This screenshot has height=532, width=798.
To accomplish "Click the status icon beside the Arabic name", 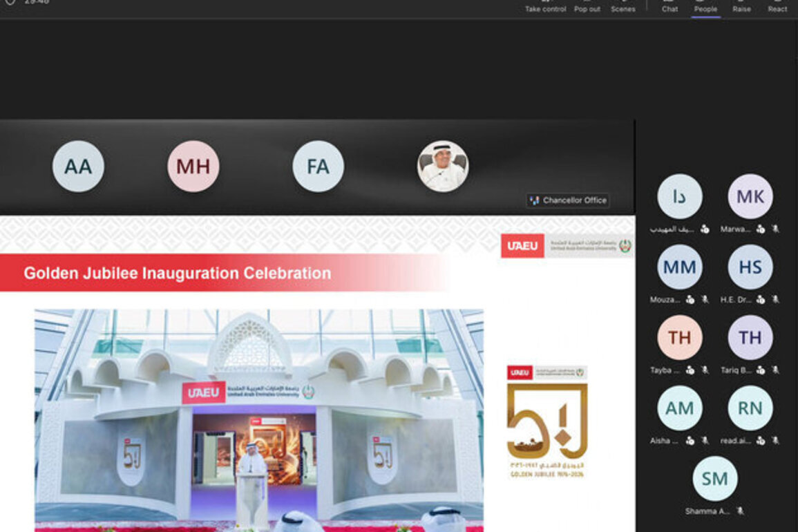I will tap(705, 229).
